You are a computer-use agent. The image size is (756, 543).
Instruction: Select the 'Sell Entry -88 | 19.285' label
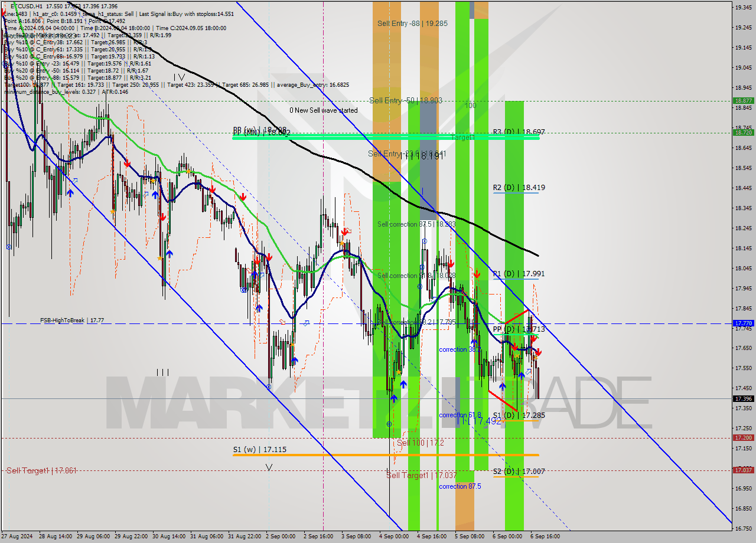click(x=412, y=24)
